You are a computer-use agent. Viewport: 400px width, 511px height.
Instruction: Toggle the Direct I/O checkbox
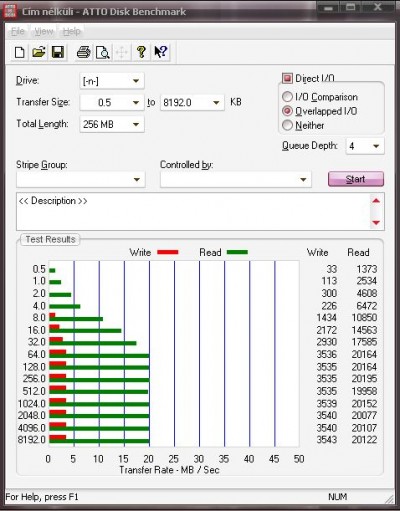tap(287, 78)
